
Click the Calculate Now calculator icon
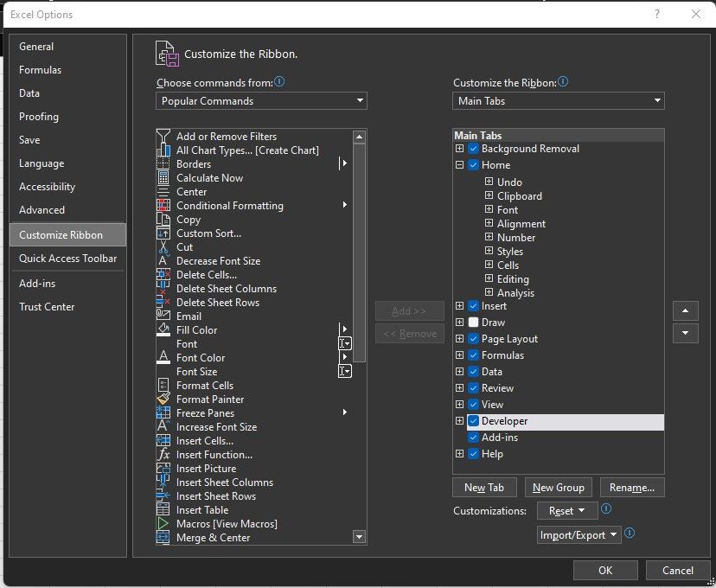coord(163,177)
